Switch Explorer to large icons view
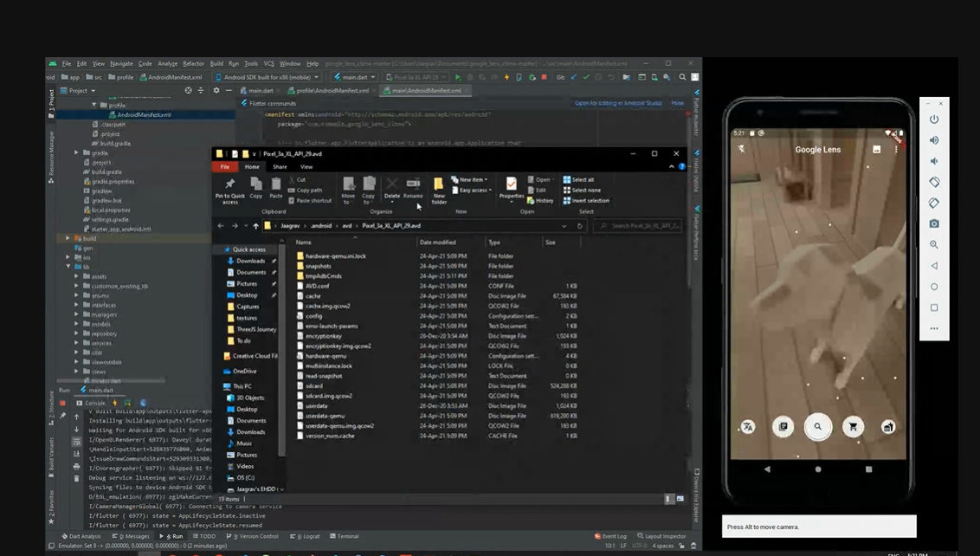980x556 pixels. [x=680, y=499]
